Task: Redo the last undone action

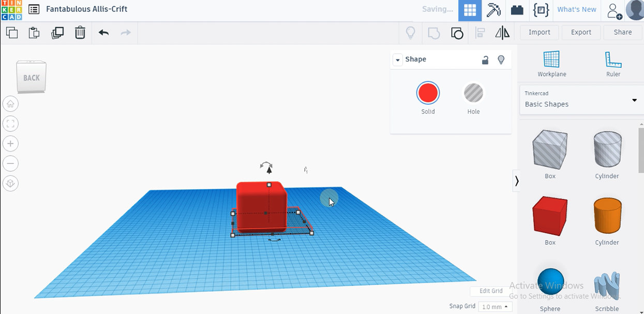Action: [126, 33]
